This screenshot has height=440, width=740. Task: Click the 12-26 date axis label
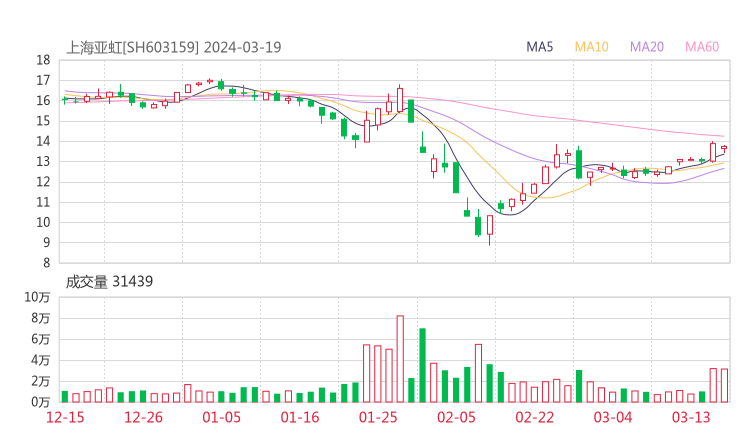tap(143, 417)
